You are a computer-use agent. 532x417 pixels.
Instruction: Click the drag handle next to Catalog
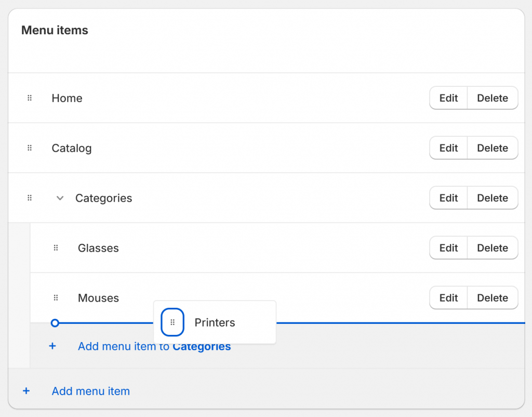(x=29, y=148)
